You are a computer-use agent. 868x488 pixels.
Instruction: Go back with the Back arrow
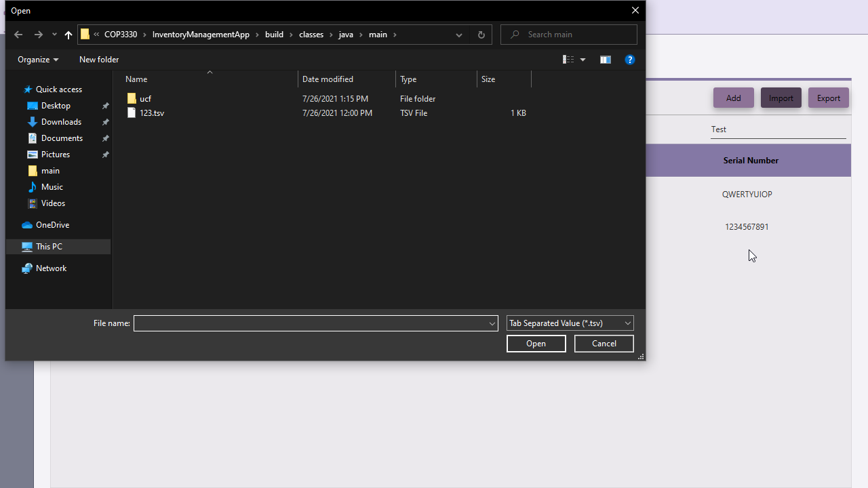coord(18,35)
